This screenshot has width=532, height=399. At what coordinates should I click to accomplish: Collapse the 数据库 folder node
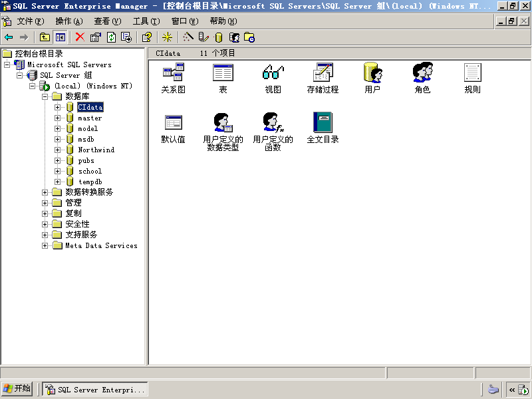point(45,96)
